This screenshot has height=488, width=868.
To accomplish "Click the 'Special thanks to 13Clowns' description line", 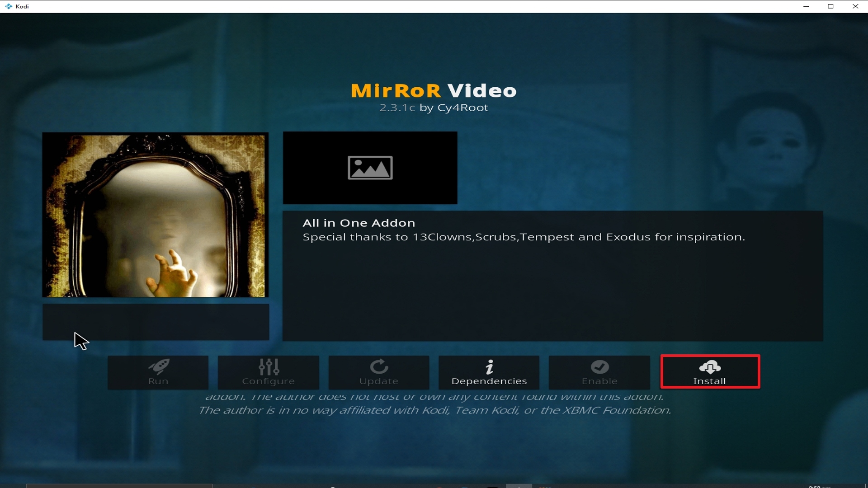I will tap(524, 237).
